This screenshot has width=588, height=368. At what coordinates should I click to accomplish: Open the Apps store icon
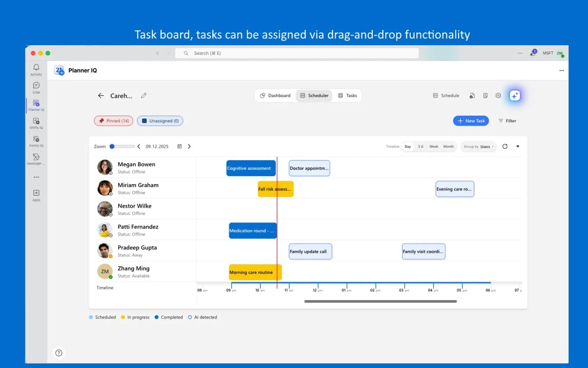(x=36, y=195)
